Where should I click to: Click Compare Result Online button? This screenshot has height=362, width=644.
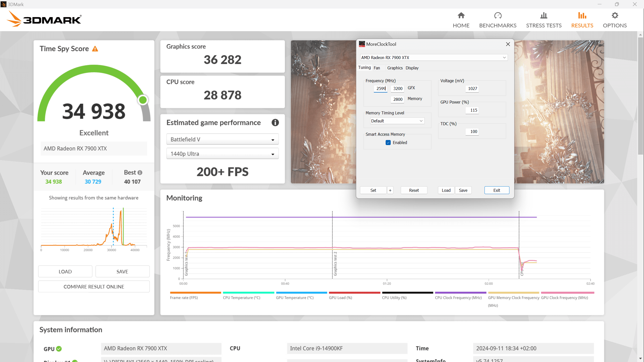pyautogui.click(x=94, y=287)
